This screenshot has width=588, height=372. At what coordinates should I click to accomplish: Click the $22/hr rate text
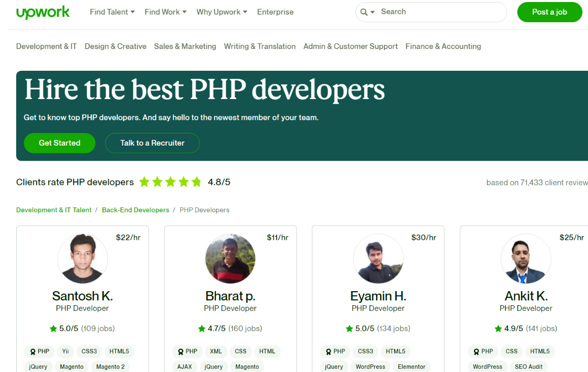tap(128, 238)
